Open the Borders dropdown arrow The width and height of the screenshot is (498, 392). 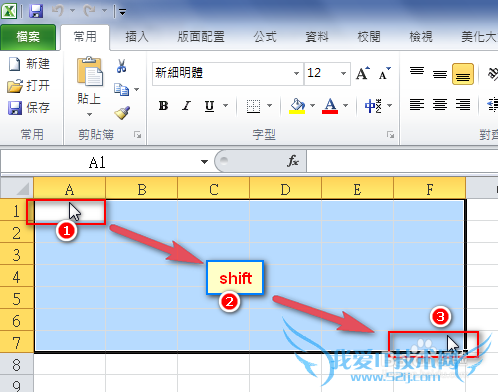[269, 106]
